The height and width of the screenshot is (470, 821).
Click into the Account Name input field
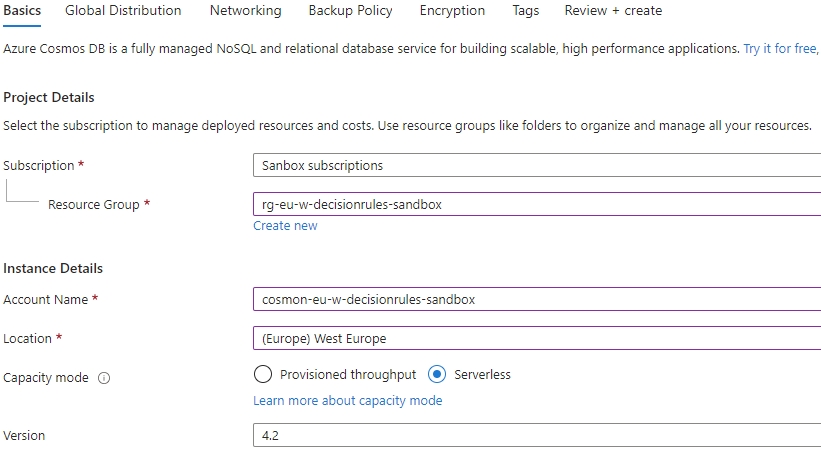[536, 299]
